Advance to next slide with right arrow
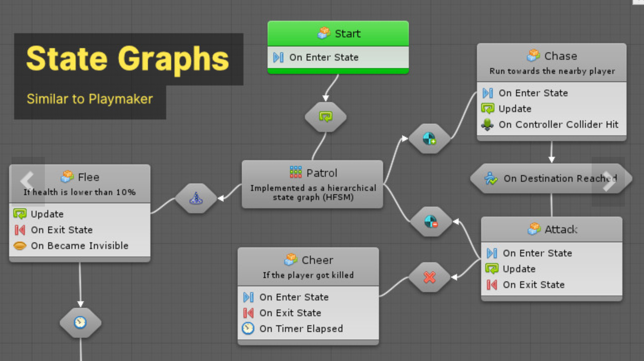Screen dimensions: 644x361 [608, 181]
